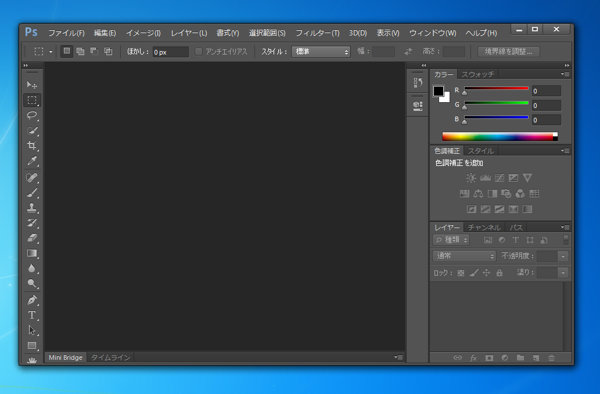The height and width of the screenshot is (394, 600).
Task: Add a Photo Filter adjustment
Action: click(x=506, y=194)
